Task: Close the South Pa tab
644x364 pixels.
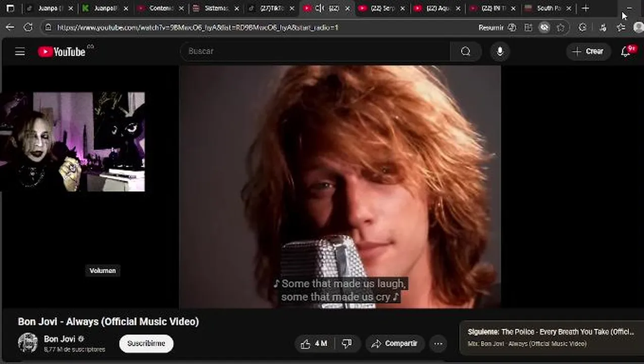Action: 569,8
